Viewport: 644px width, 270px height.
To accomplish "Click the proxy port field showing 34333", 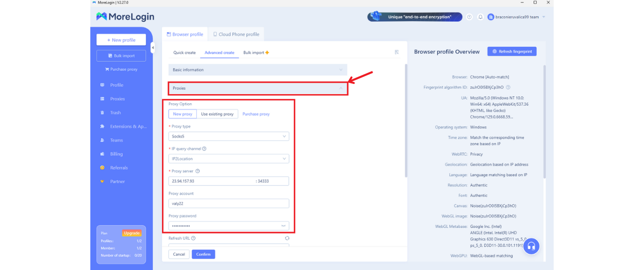I will point(272,181).
